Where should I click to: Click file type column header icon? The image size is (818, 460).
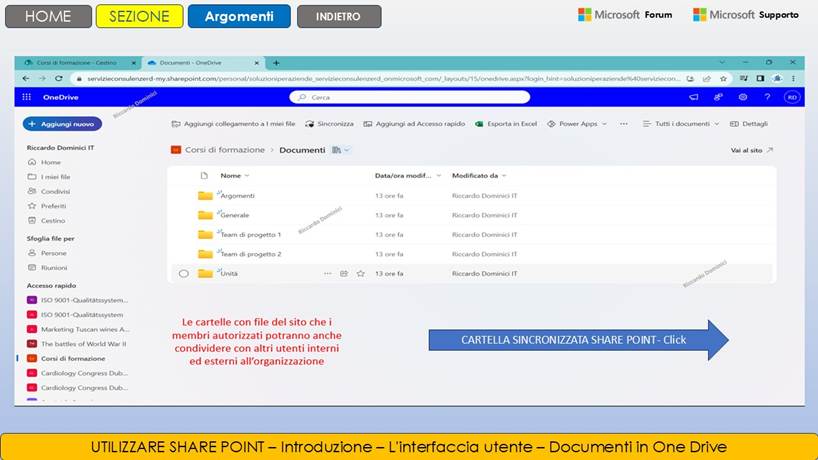[204, 176]
